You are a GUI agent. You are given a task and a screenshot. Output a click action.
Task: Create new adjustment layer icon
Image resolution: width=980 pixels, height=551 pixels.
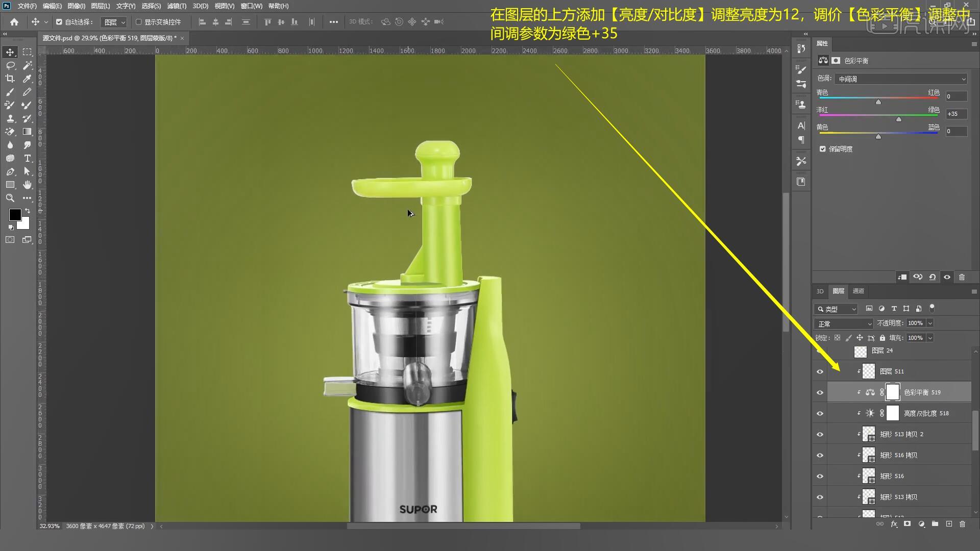point(921,524)
